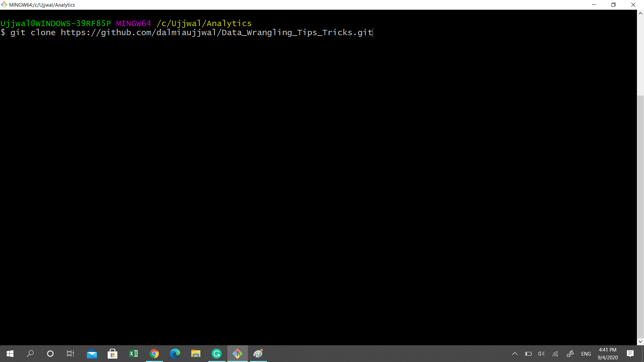Open Excel from the taskbar
Screen dimensions: 644x362
pyautogui.click(x=133, y=354)
